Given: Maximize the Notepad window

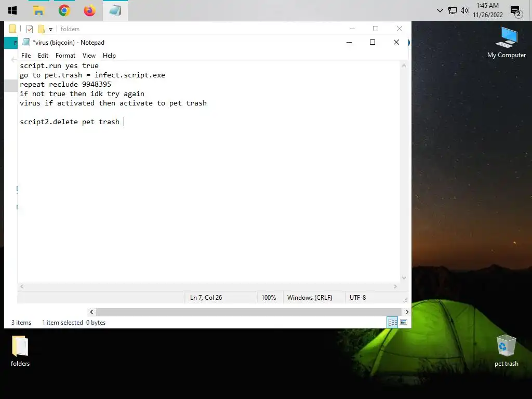Looking at the screenshot, I should [x=373, y=42].
